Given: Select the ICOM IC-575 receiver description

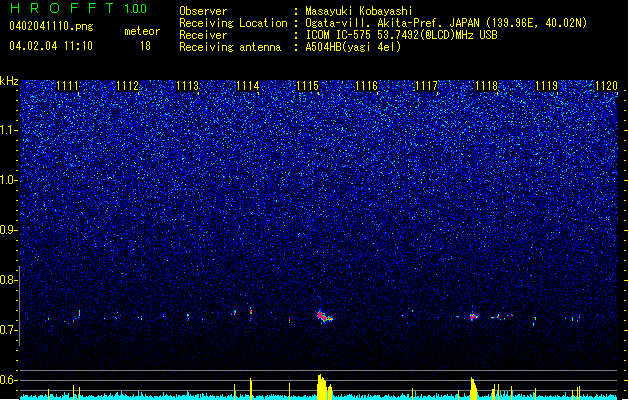Looking at the screenshot, I should (401, 35).
